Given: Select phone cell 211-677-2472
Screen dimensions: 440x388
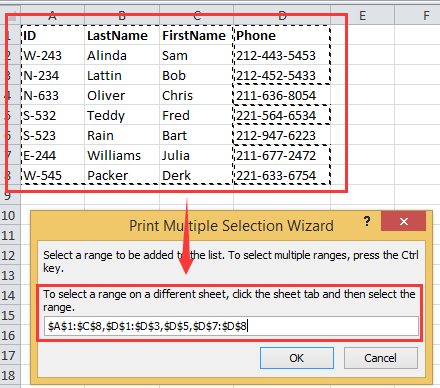Looking at the screenshot, I should click(x=282, y=155).
